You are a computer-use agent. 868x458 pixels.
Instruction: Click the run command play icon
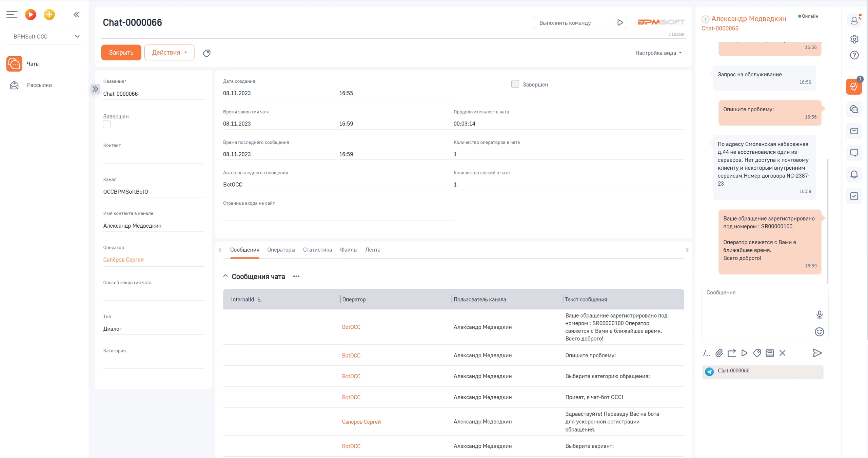point(620,23)
